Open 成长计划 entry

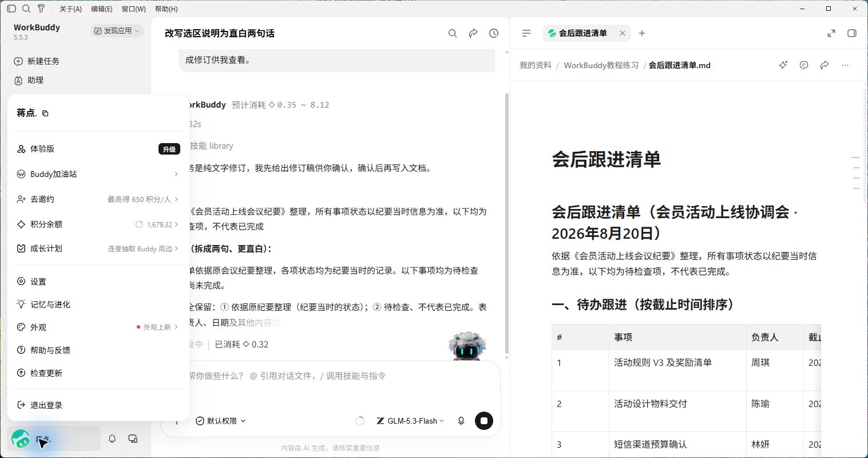tap(98, 248)
